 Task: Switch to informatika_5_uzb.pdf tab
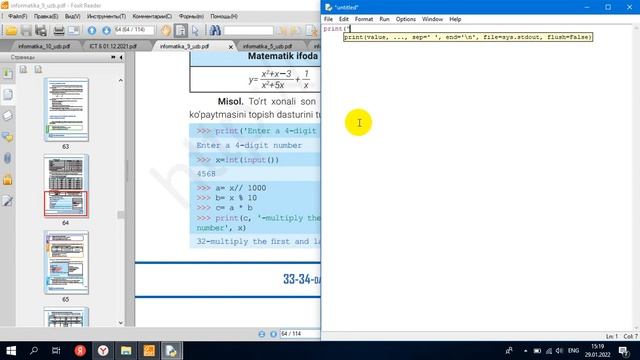267,46
